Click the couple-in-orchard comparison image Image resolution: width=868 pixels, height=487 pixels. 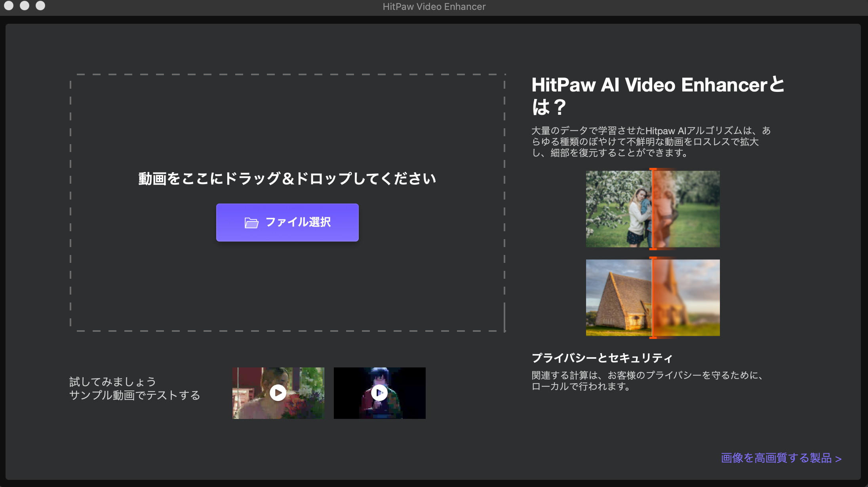click(x=653, y=209)
